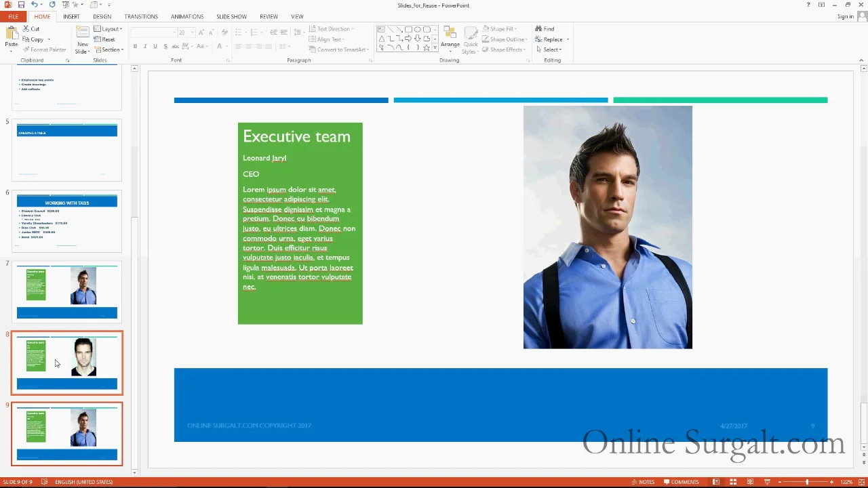This screenshot has height=488, width=868.
Task: Switch to the INSERT tab
Action: [71, 16]
